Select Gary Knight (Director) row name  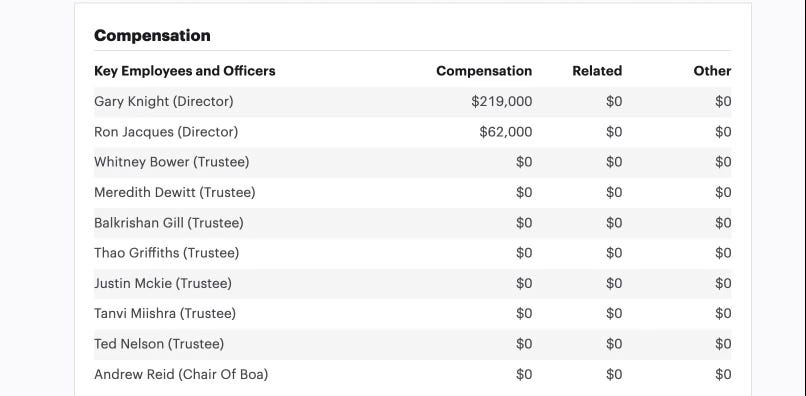point(163,101)
